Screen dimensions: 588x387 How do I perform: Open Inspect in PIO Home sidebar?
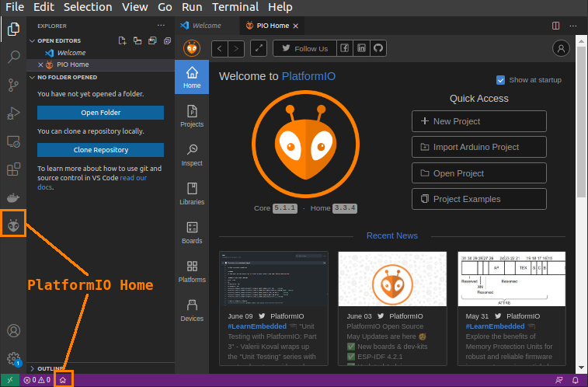tap(192, 155)
